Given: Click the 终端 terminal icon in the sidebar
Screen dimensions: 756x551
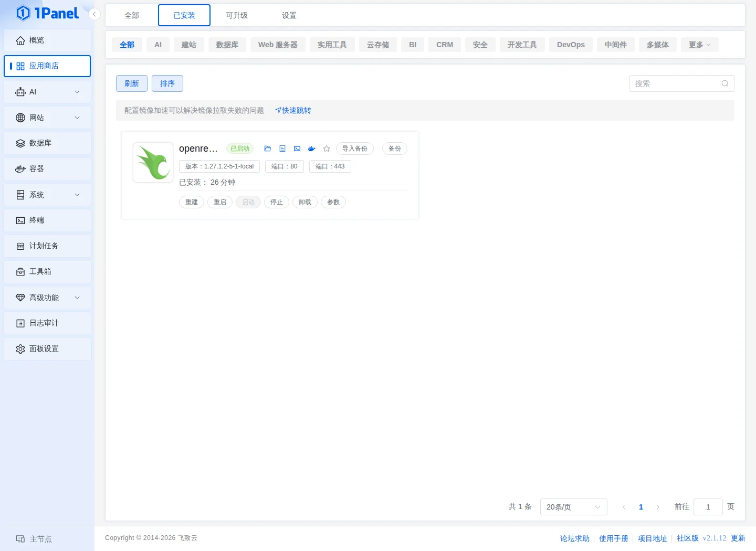Looking at the screenshot, I should click(x=20, y=220).
